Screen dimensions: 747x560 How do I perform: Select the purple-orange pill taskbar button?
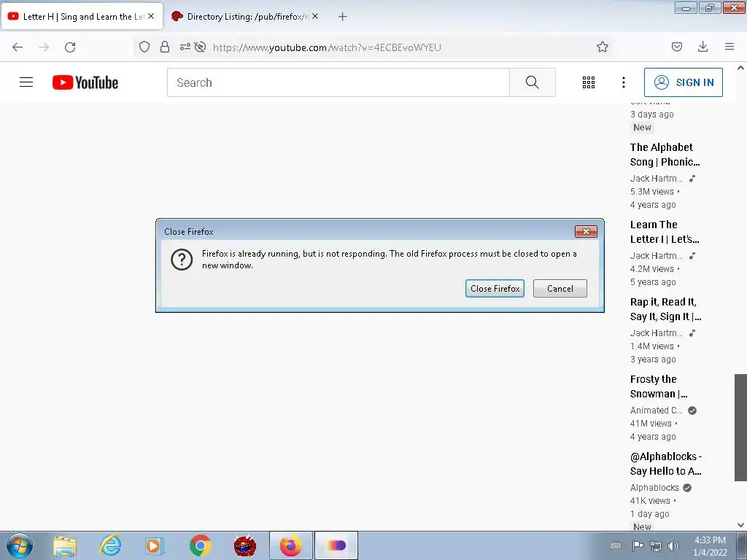336,545
